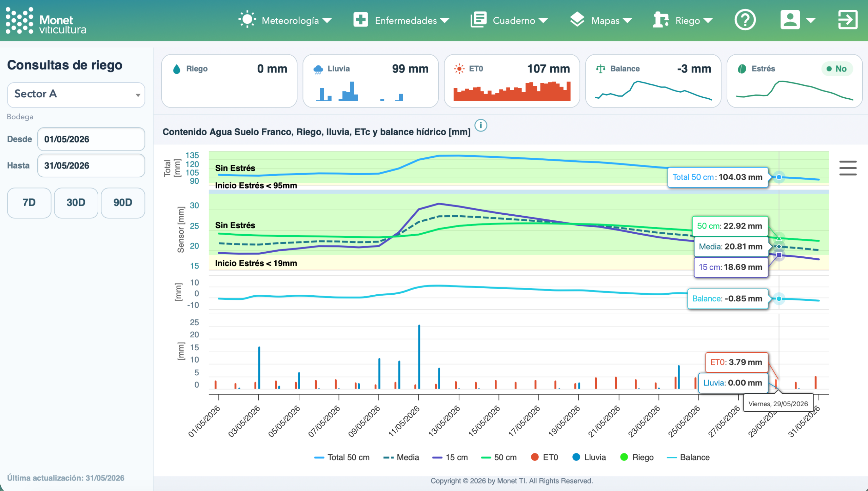Click the Hasta date field
The image size is (868, 491).
(x=91, y=165)
